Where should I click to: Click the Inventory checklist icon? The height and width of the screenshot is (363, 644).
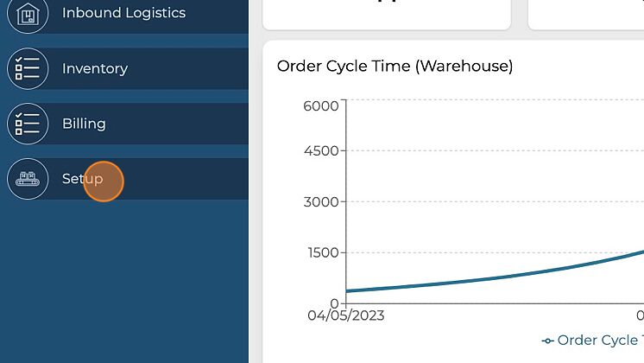[28, 69]
